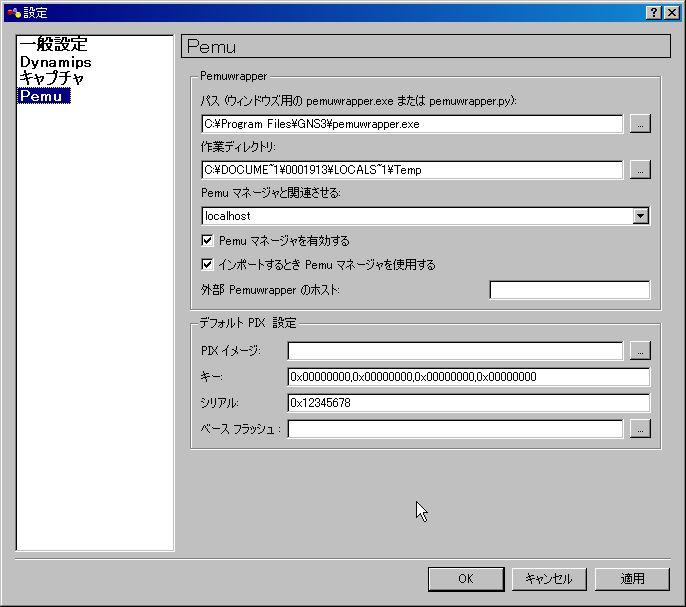This screenshot has height=607, width=686.
Task: Select Dynamips in the settings list
Action: point(56,62)
